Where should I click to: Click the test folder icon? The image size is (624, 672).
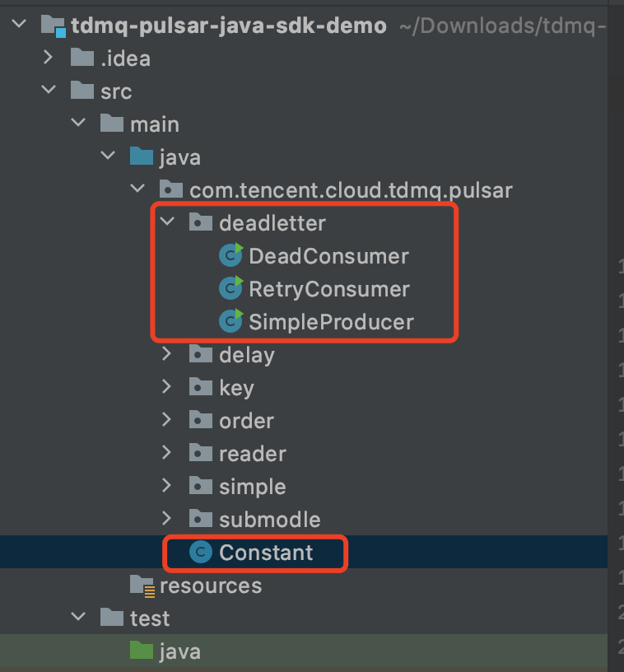[112, 618]
